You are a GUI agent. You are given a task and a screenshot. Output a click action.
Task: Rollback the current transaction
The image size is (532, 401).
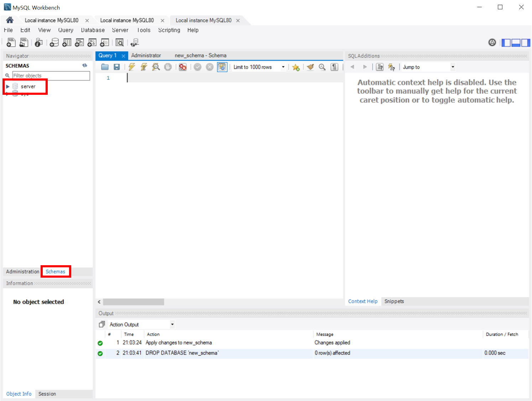(210, 67)
